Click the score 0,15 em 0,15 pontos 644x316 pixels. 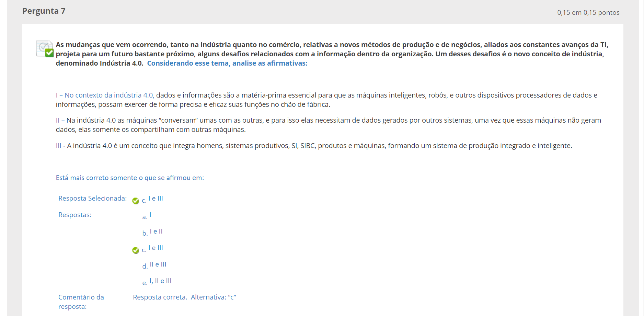click(x=588, y=12)
